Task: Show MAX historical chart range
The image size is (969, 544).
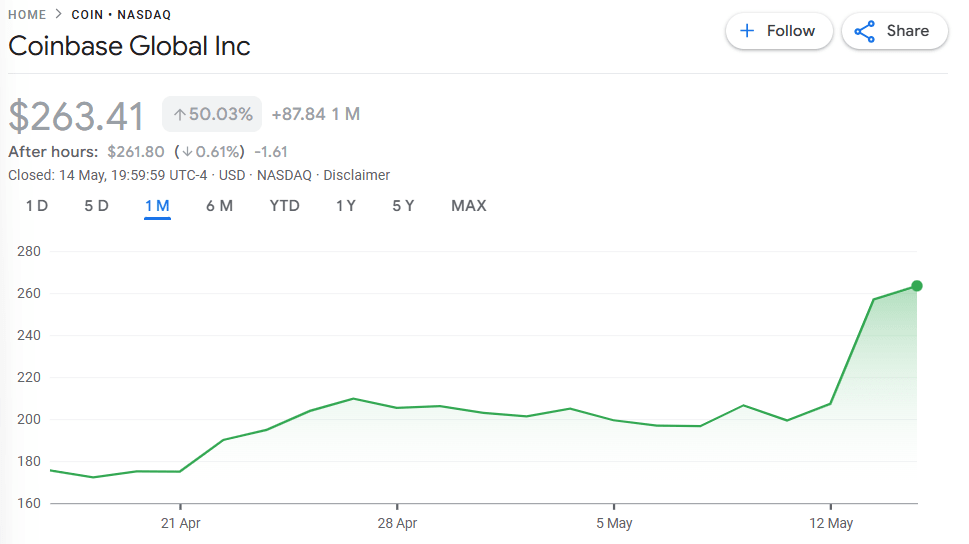Action: point(468,206)
